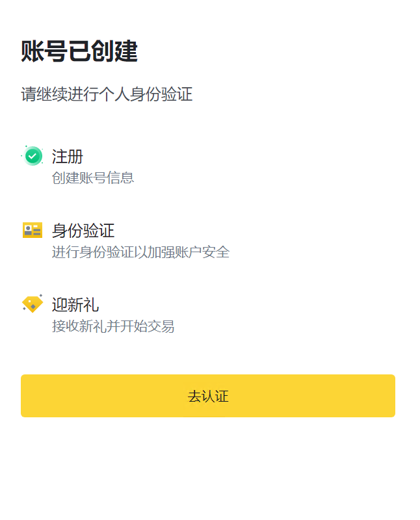Image resolution: width=420 pixels, height=520 pixels.
Task: Click the 创建账号信息 description text
Action: point(93,178)
